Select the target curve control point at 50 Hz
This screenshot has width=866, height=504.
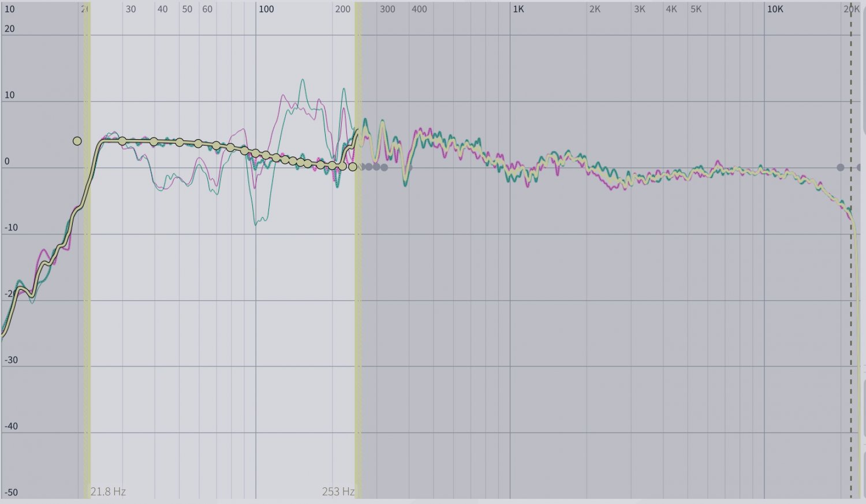coord(180,142)
